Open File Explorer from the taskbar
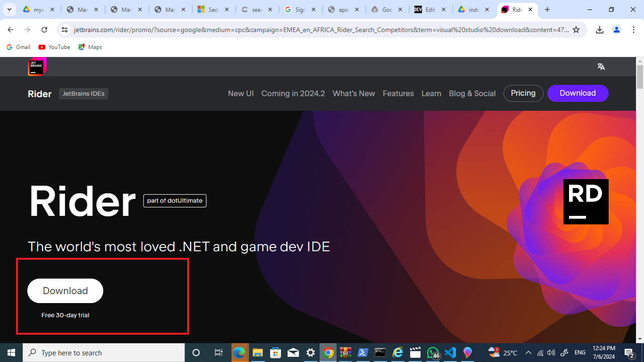Screen dimensions: 644x362 pos(257,353)
